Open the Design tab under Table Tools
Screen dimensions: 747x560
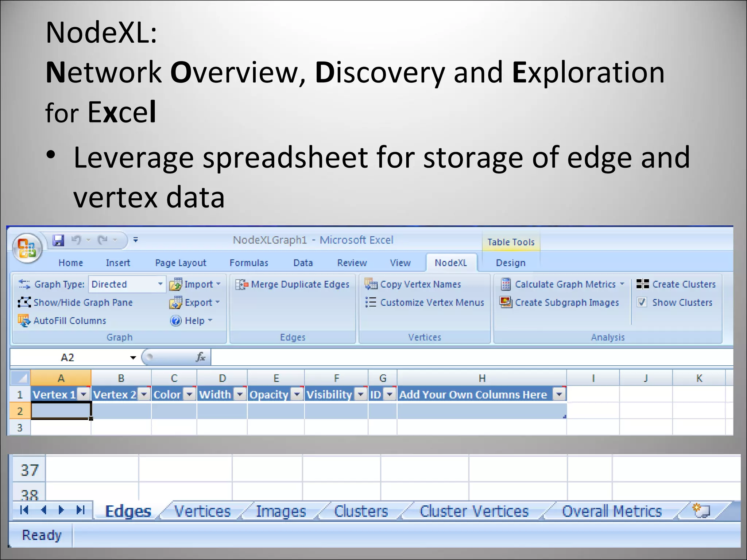click(511, 263)
